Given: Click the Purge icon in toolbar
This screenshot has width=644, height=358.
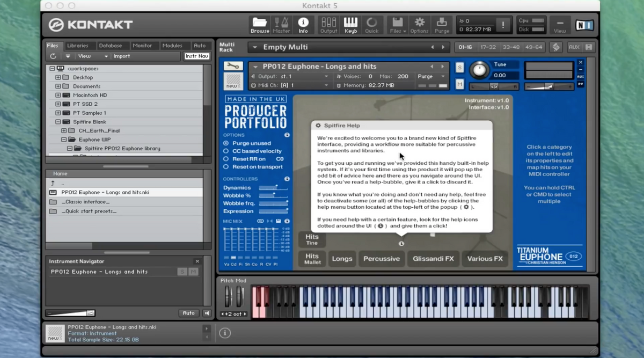Looking at the screenshot, I should [442, 25].
